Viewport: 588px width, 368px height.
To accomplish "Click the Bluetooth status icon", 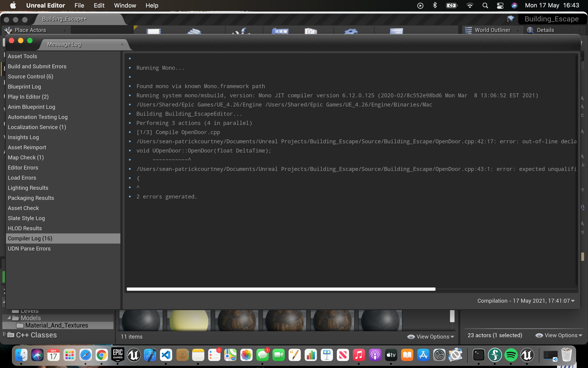I will [435, 5].
